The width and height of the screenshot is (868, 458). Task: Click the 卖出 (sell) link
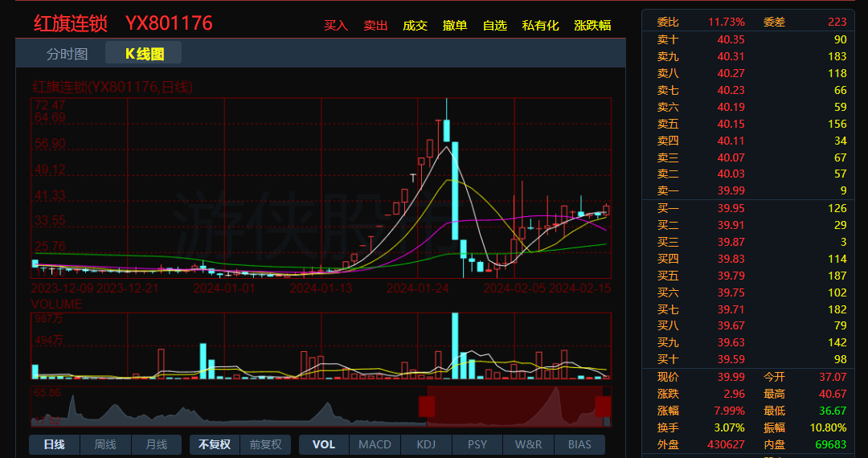point(375,26)
